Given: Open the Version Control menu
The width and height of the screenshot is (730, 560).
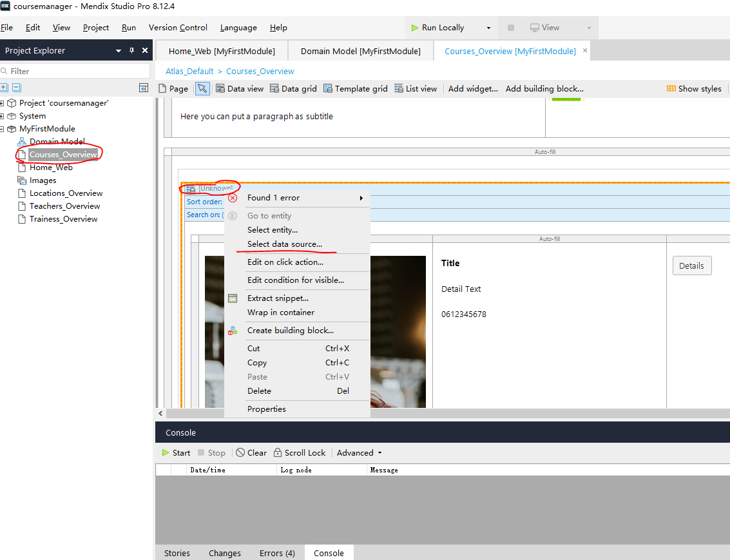Looking at the screenshot, I should pos(178,28).
